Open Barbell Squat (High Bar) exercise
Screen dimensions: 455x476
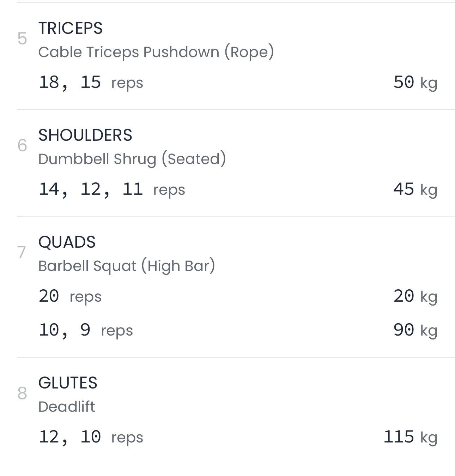(126, 266)
